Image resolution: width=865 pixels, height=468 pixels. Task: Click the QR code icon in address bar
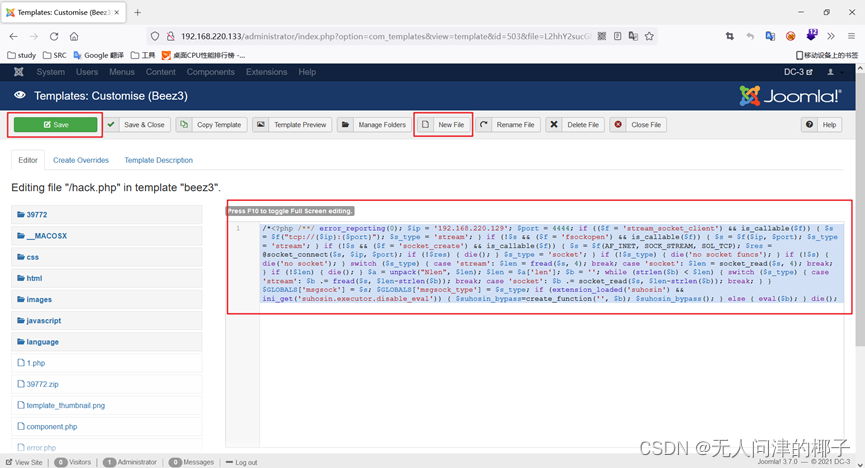(x=602, y=36)
